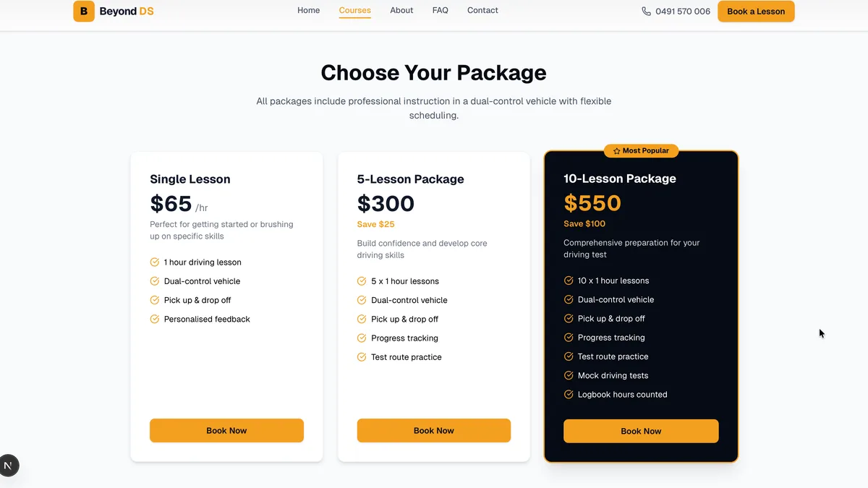Book Now for the 5-Lesson Package
868x488 pixels.
tap(434, 430)
